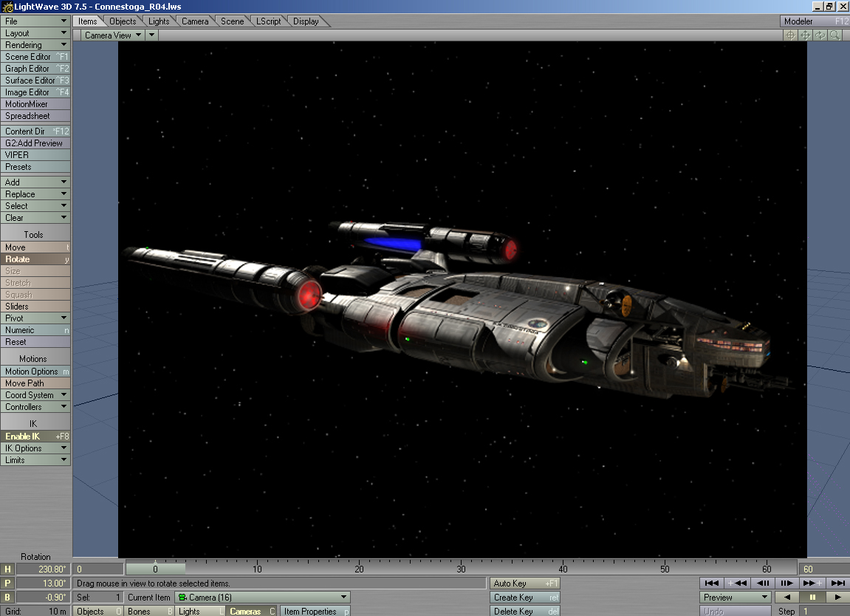The height and width of the screenshot is (616, 850).
Task: Open the Image Editor
Action: pyautogui.click(x=35, y=93)
